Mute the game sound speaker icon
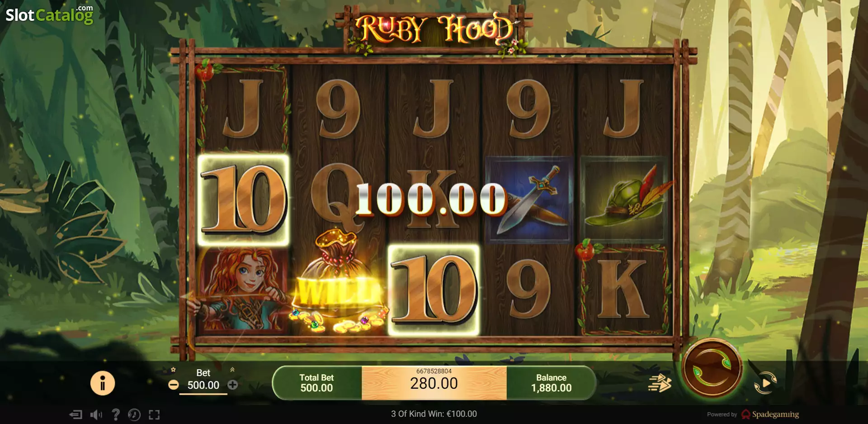 tap(96, 414)
